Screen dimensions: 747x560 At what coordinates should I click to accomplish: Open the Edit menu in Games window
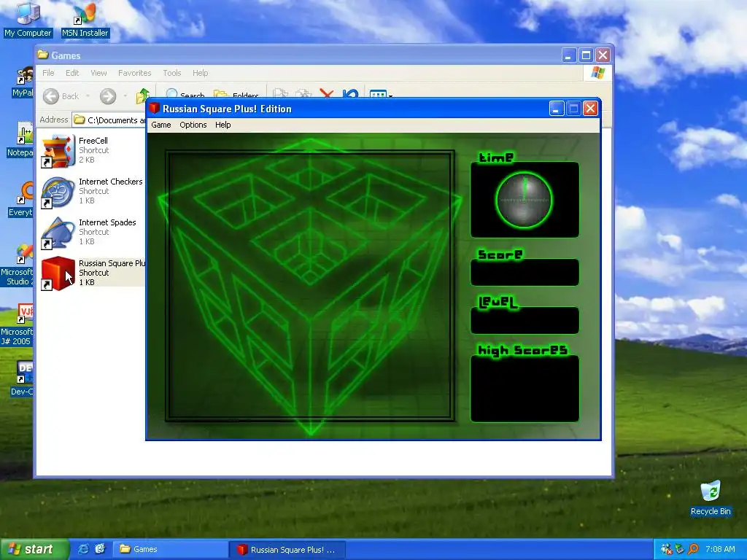(72, 73)
